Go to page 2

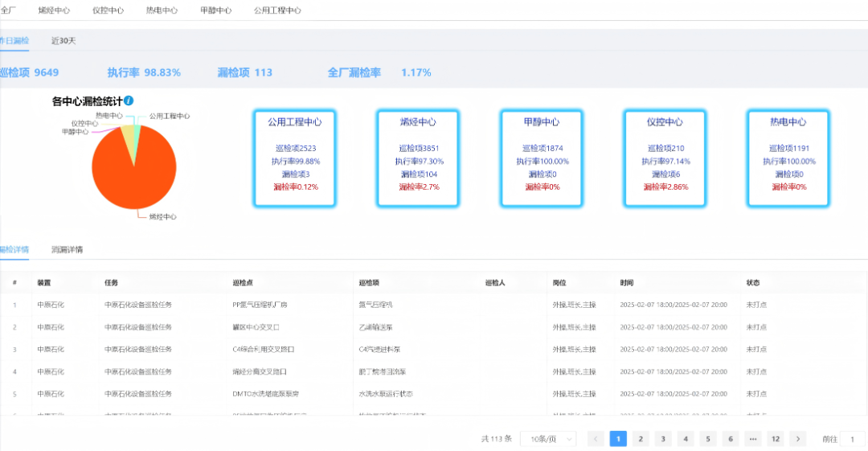(641, 439)
